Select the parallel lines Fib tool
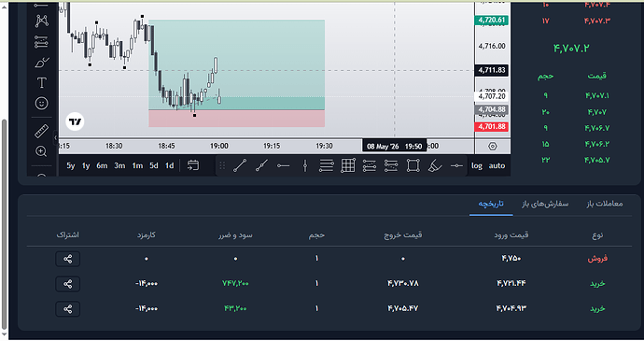Screen dimensions: 644x341 [327, 165]
